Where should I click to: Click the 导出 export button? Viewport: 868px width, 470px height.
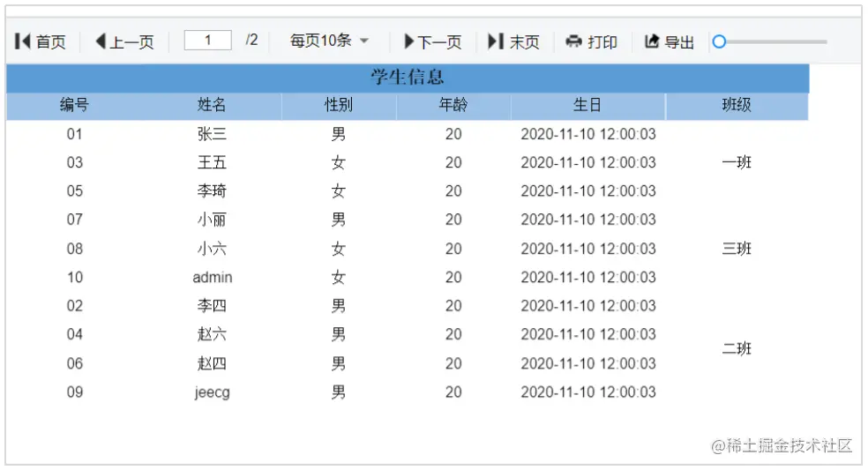tap(669, 41)
